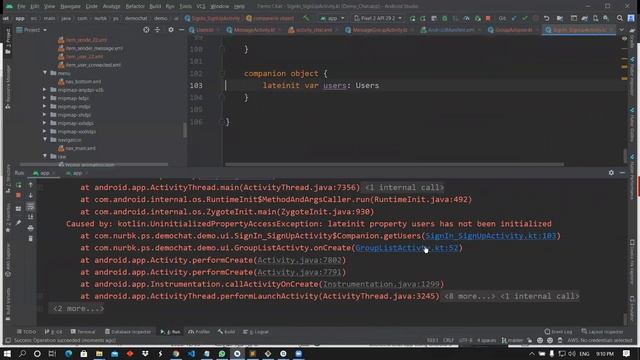Switch to MessageActivity.kt editor tab

253,30
